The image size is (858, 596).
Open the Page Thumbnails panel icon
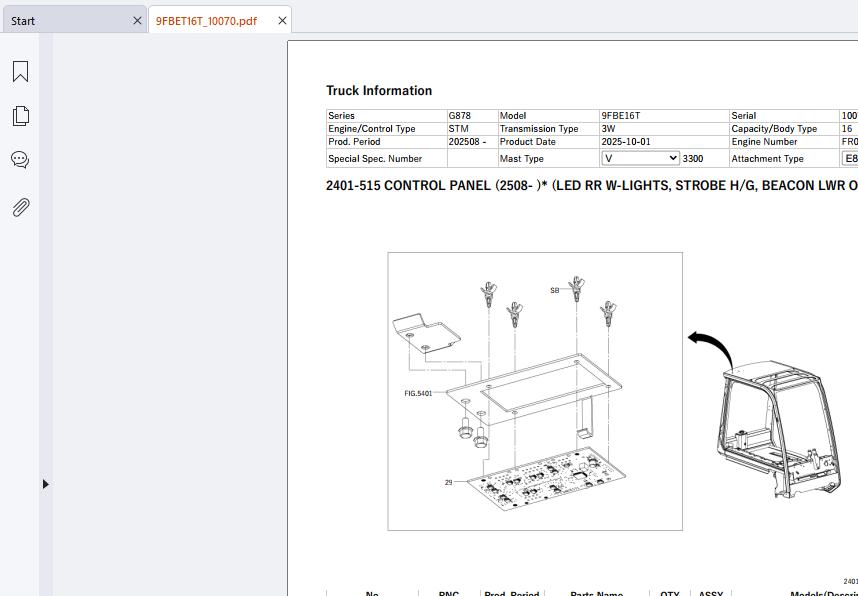click(x=20, y=115)
